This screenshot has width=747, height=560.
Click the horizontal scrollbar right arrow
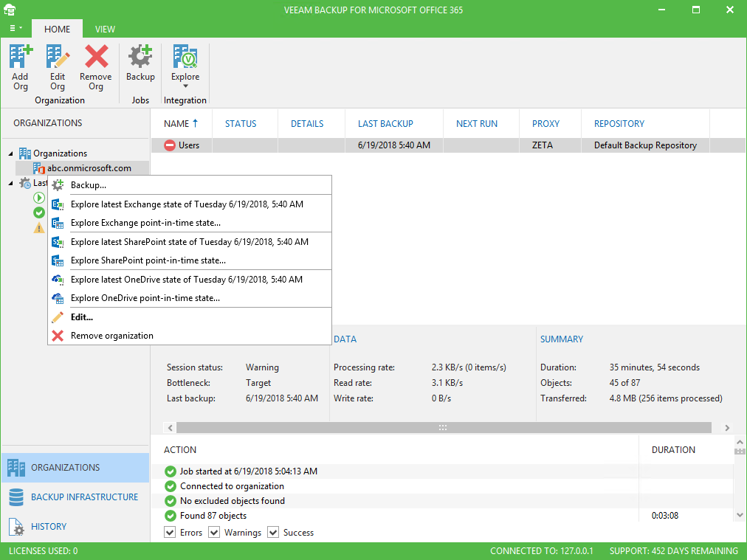(728, 428)
